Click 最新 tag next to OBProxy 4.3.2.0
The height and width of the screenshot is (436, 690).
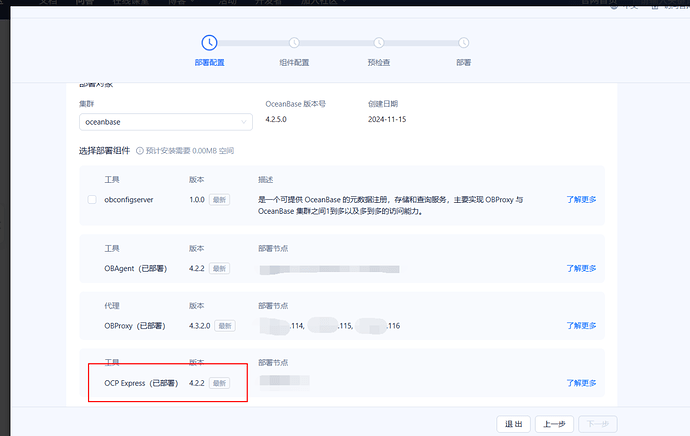[x=225, y=326]
